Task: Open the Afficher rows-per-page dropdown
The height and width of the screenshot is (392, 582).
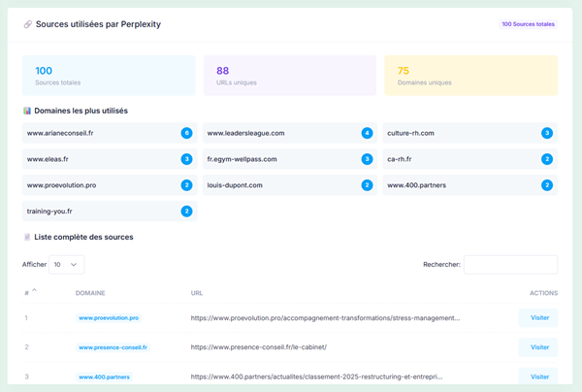Action: coord(66,265)
